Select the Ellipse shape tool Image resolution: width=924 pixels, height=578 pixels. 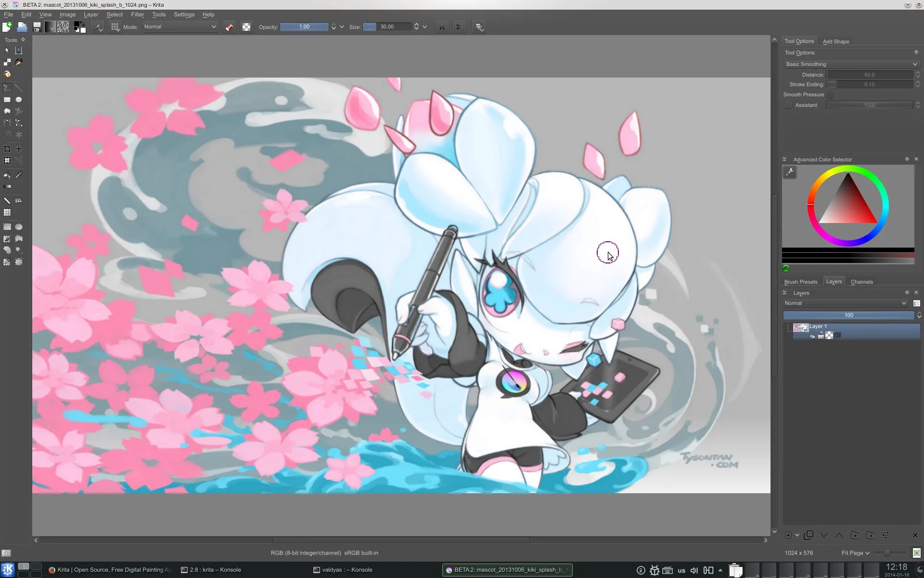[19, 100]
